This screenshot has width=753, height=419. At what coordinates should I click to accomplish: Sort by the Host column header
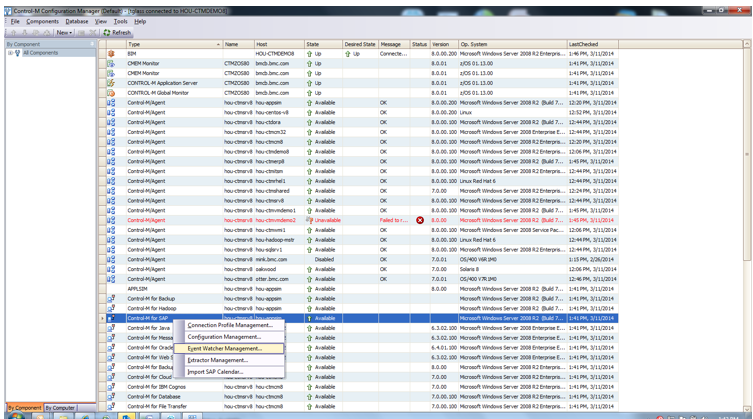tap(279, 44)
